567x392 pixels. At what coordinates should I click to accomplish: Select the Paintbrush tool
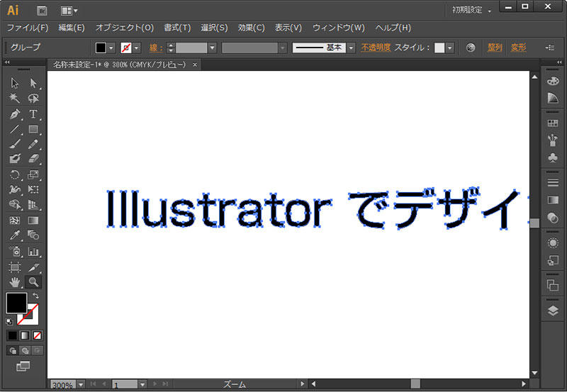click(x=14, y=145)
